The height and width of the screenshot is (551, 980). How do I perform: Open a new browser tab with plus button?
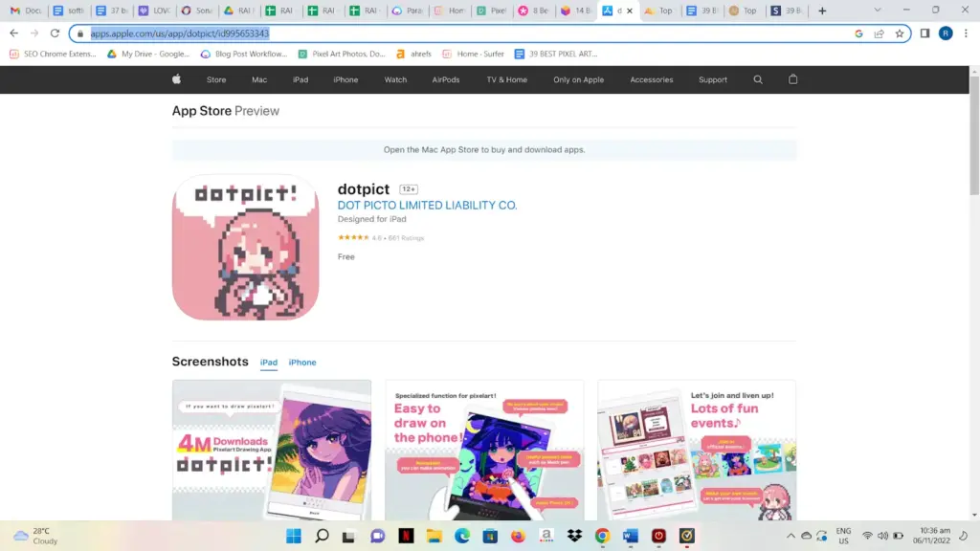tap(822, 11)
